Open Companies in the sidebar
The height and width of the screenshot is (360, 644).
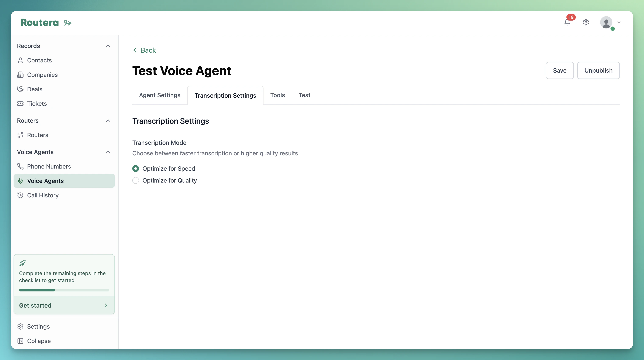pyautogui.click(x=64, y=75)
